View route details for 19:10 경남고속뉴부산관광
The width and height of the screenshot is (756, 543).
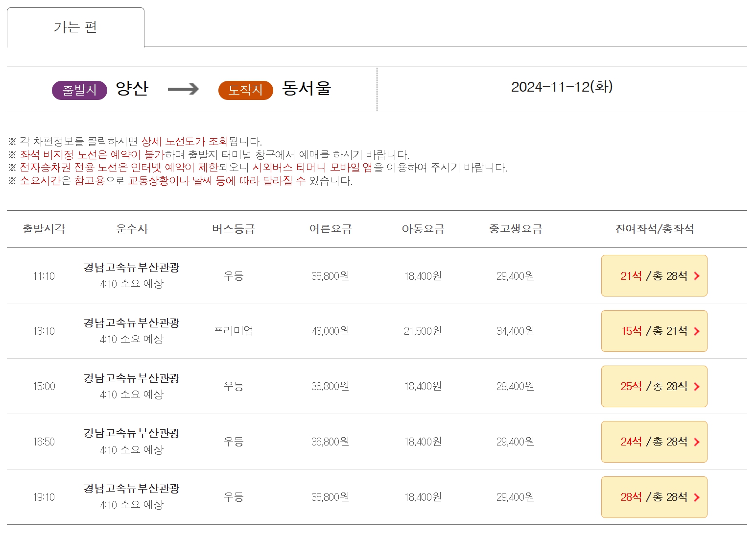(x=132, y=489)
